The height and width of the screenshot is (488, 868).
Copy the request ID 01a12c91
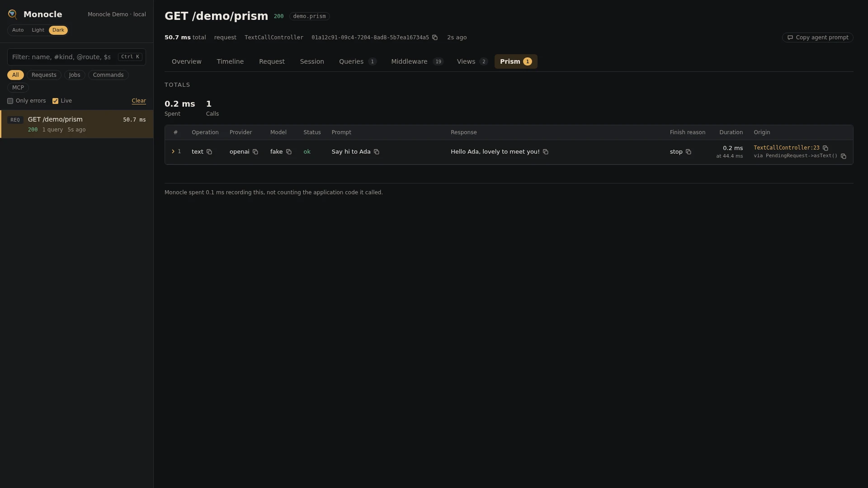tap(435, 38)
